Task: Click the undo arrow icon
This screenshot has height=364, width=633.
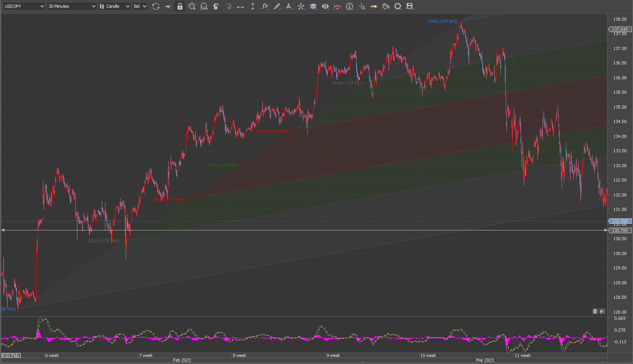Action: coord(216,6)
